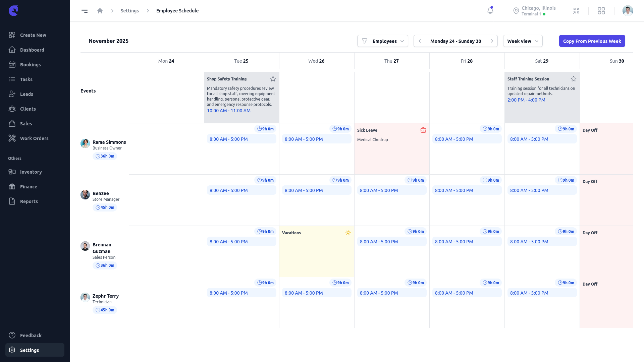Select Benzee's Thursday 8:00 AM shift

391,190
